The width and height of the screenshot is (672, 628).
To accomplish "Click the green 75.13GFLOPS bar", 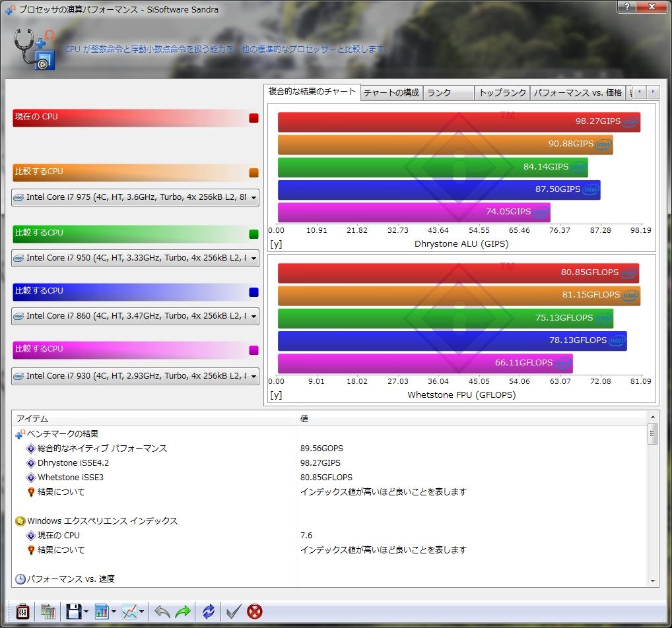I will click(x=446, y=319).
